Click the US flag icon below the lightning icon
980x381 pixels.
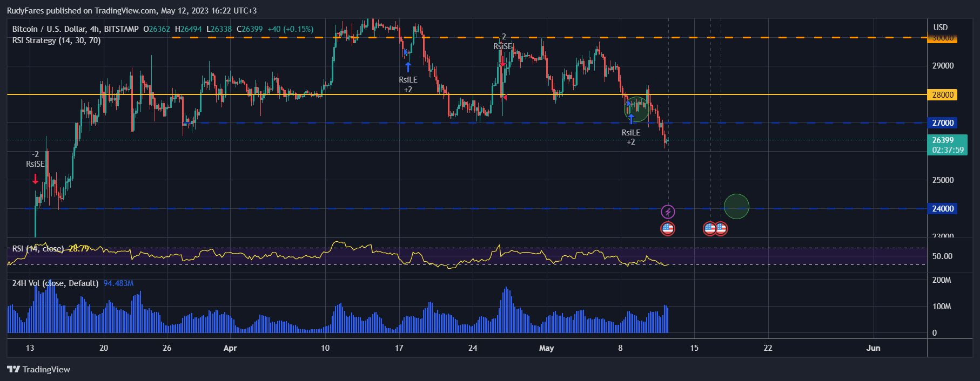[x=668, y=229]
